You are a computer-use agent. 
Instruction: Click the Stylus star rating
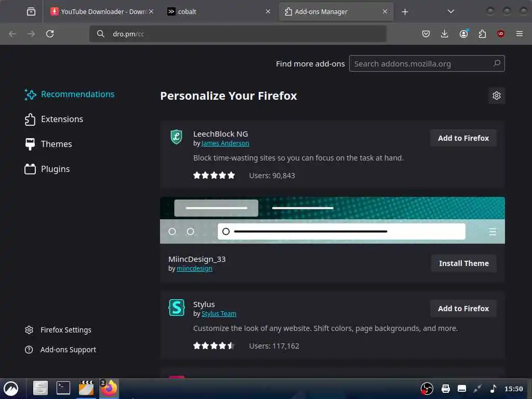214,345
